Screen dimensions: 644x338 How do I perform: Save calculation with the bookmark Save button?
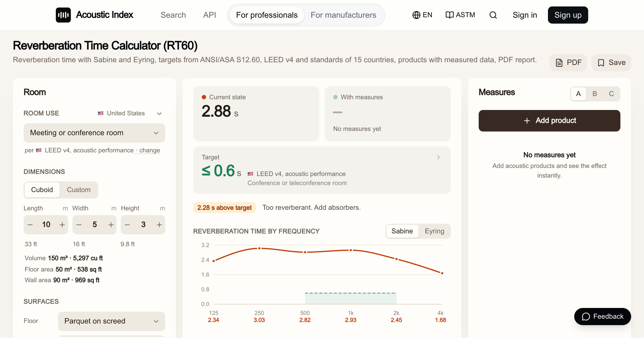(611, 63)
